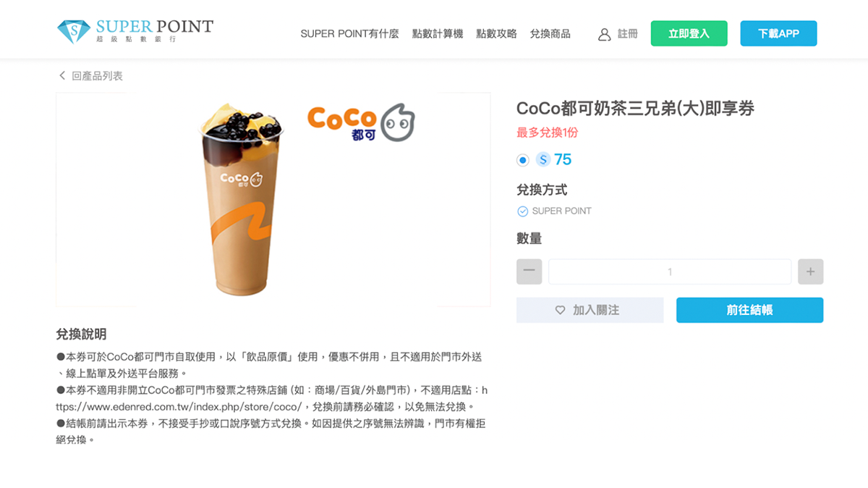Open SUPER POINT有什麼 menu item
Screen dimensions: 868x488
coord(349,34)
